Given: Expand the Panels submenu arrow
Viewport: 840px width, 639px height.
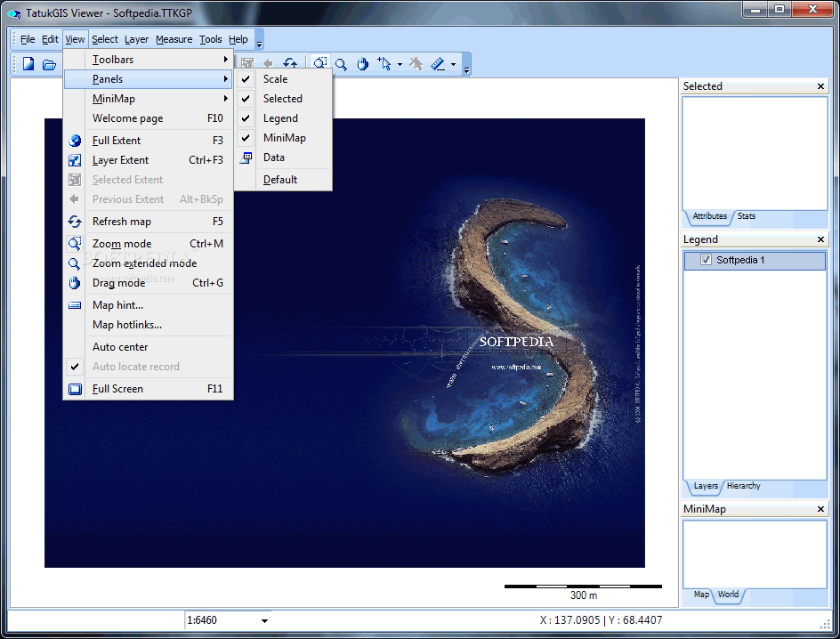Looking at the screenshot, I should tap(226, 79).
